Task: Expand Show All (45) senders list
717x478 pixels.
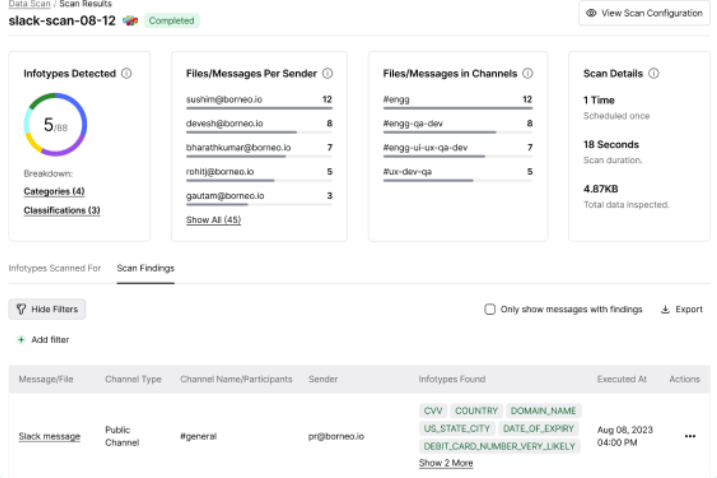Action: (213, 220)
